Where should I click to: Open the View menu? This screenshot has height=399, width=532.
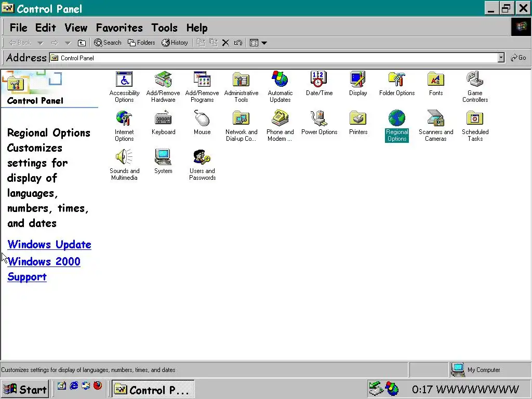click(x=76, y=28)
